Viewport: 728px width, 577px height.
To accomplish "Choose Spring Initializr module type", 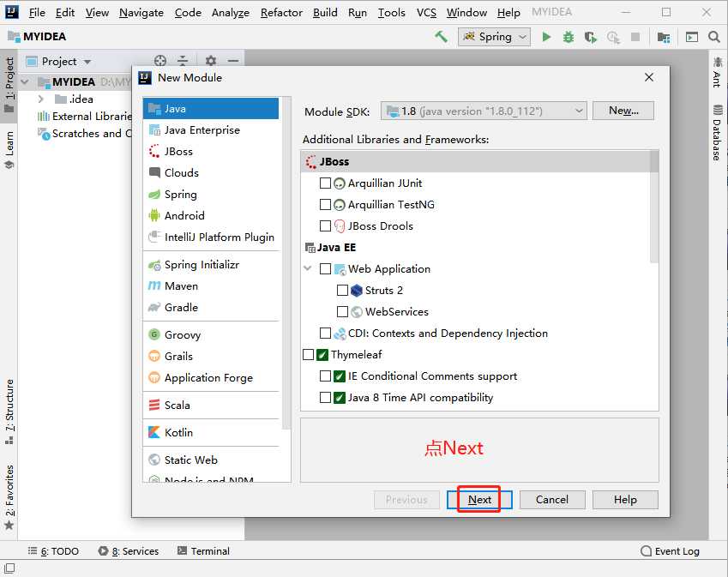I will pyautogui.click(x=211, y=265).
